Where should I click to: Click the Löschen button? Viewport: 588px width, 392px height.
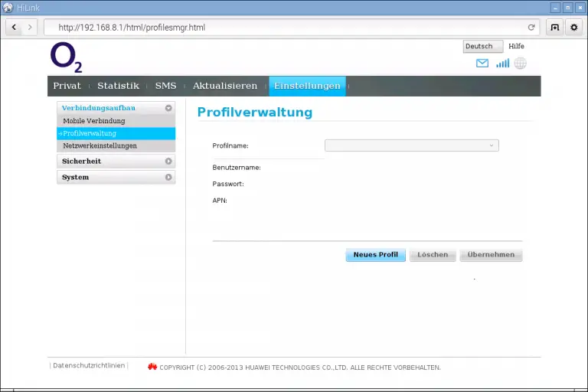(x=433, y=255)
